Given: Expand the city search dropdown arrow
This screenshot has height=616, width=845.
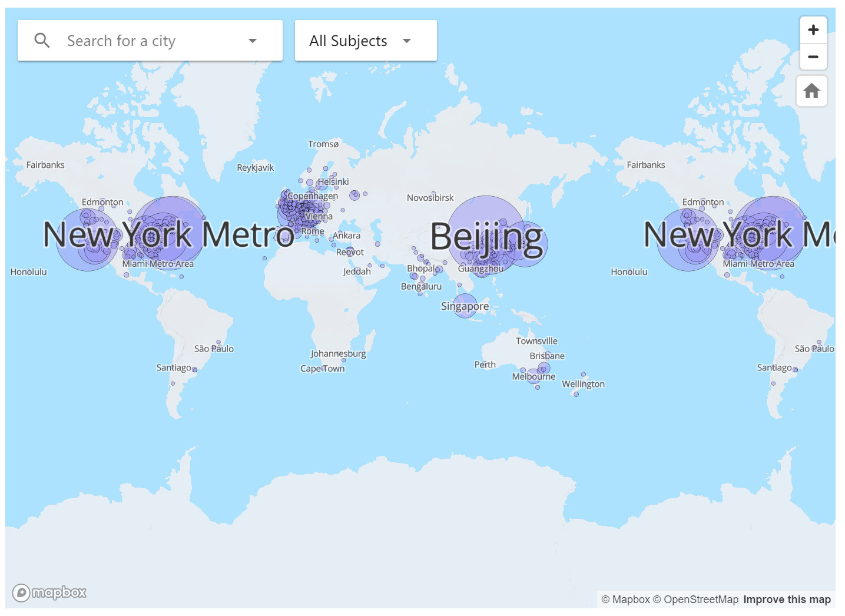Looking at the screenshot, I should click(x=253, y=41).
